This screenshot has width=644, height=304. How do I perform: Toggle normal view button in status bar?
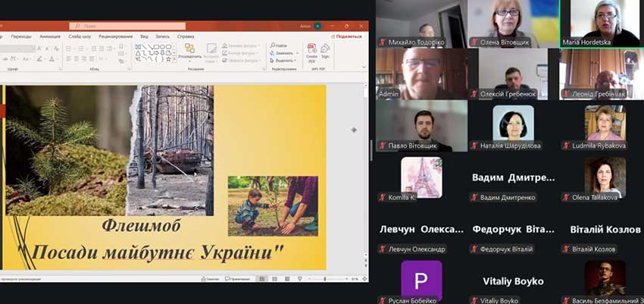263,279
